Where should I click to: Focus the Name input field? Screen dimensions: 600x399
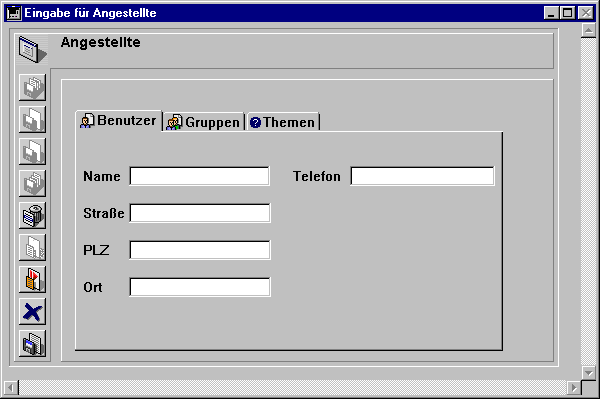(x=199, y=176)
